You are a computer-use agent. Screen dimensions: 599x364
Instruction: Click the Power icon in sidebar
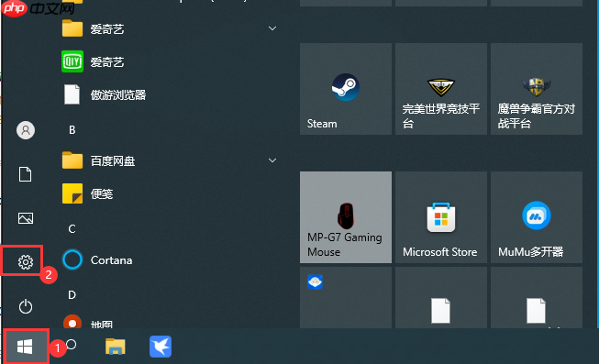pyautogui.click(x=26, y=306)
